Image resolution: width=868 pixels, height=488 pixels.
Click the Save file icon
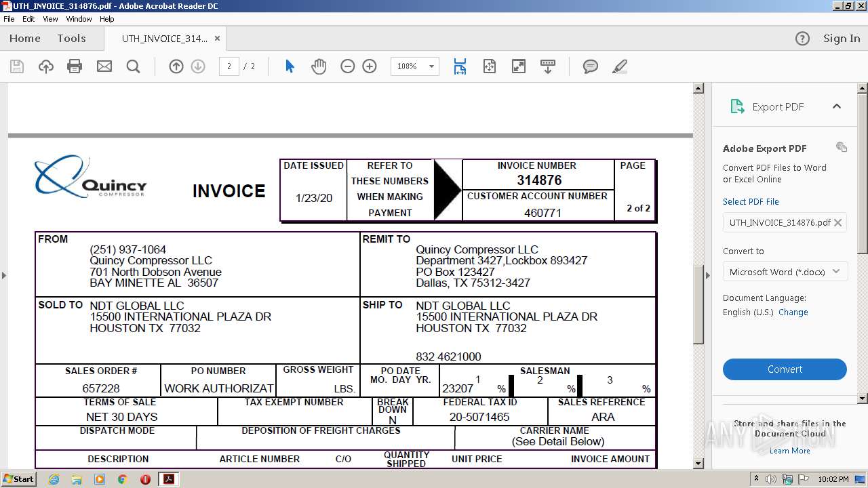[x=17, y=66]
